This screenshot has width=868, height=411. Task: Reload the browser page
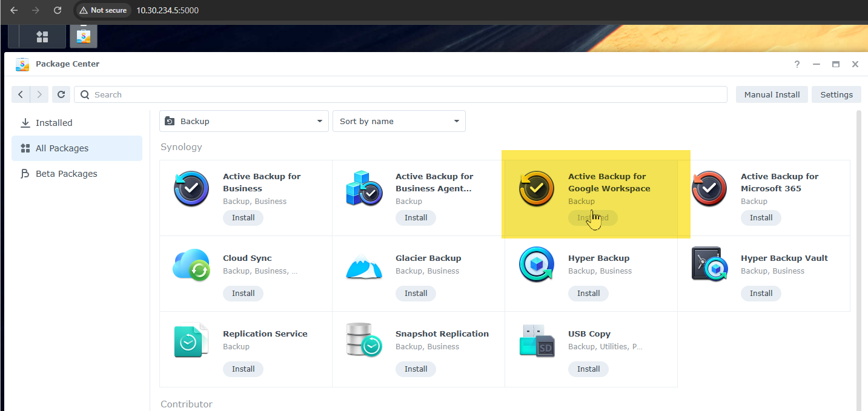[x=58, y=10]
